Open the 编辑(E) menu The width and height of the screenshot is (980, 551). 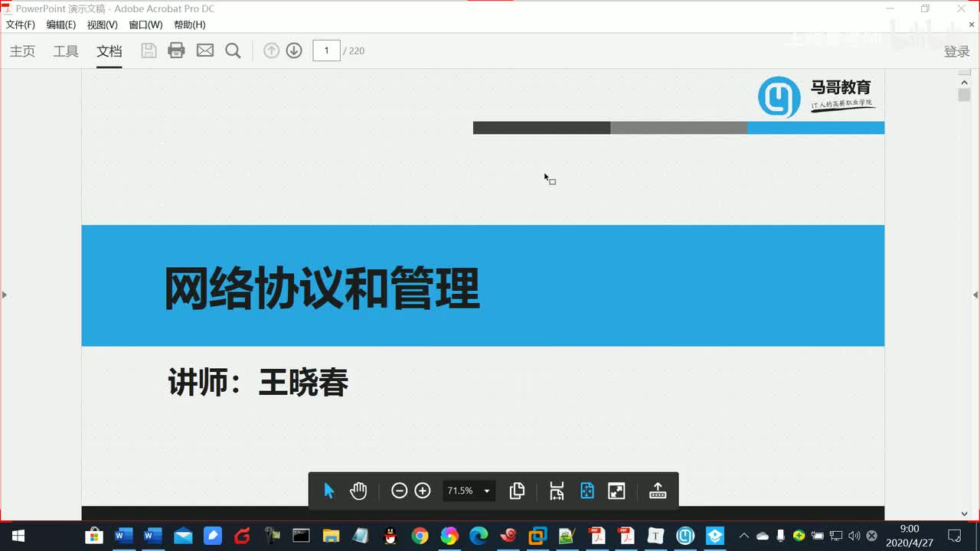point(61,24)
